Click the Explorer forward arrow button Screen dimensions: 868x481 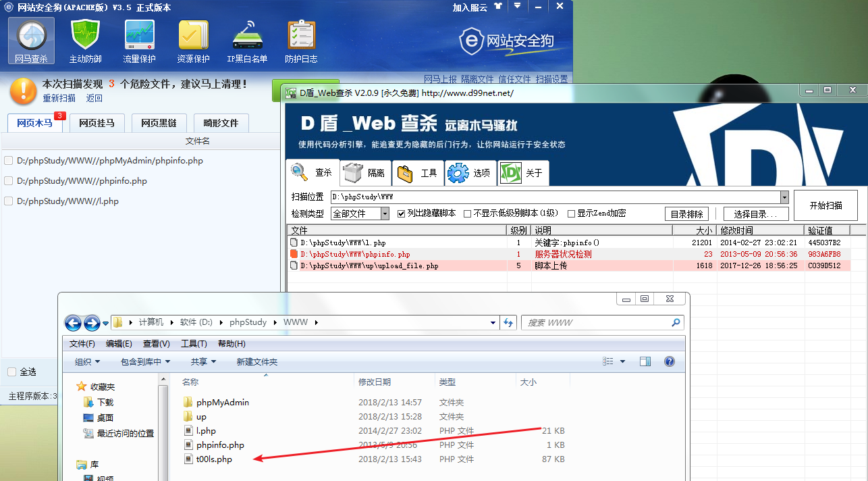coord(92,323)
